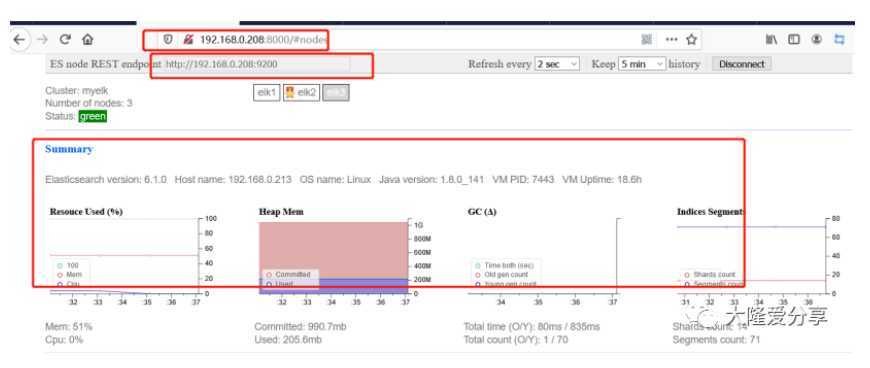Select the elk1 node button
The width and height of the screenshot is (870, 368).
(x=266, y=93)
